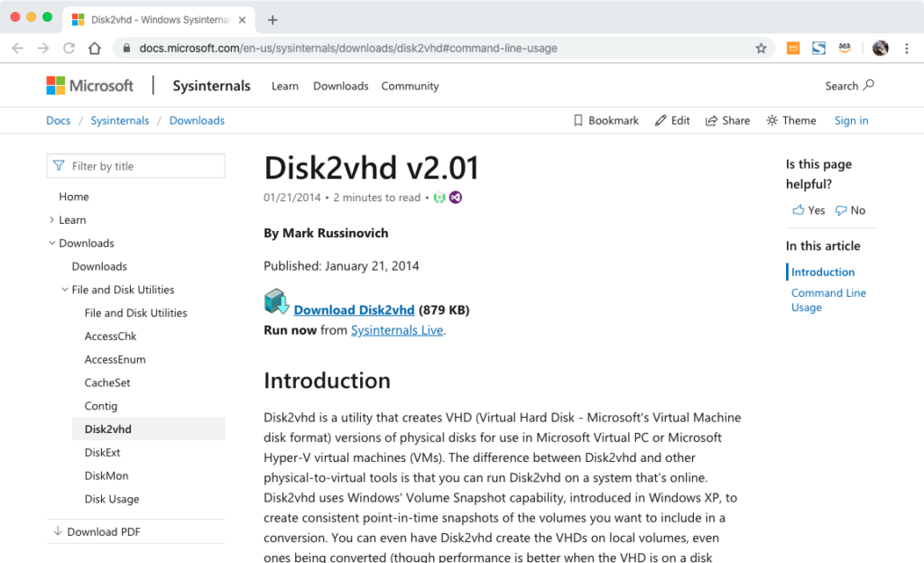
Task: Reload the page
Action: coord(69,48)
